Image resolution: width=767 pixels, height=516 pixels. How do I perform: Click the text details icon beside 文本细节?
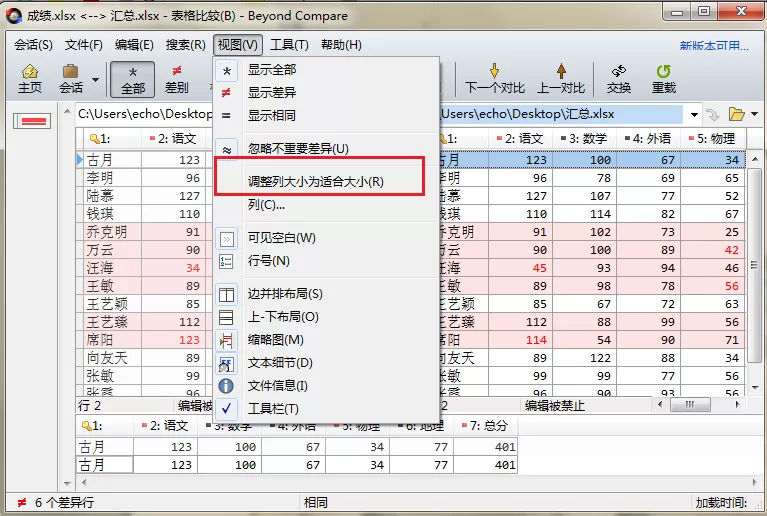tap(226, 364)
